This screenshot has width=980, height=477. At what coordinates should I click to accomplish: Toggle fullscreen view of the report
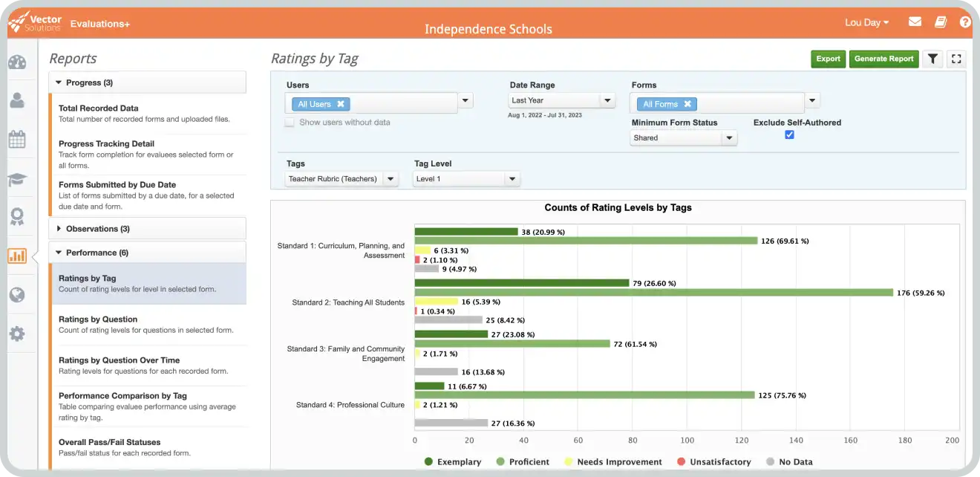click(x=956, y=59)
